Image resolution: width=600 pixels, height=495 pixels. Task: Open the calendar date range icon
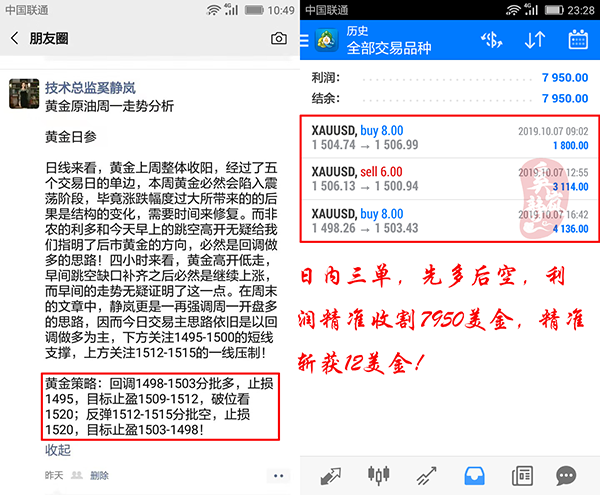click(x=578, y=39)
